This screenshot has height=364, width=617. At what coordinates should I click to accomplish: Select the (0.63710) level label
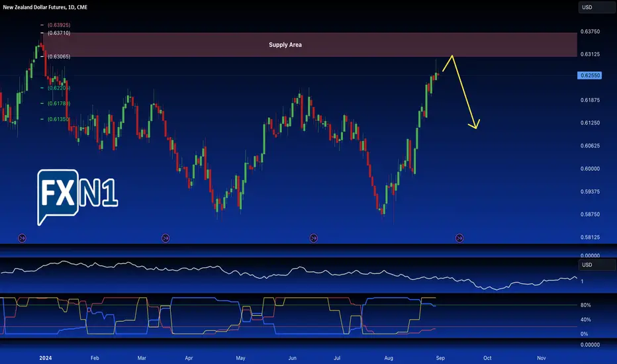pos(59,33)
